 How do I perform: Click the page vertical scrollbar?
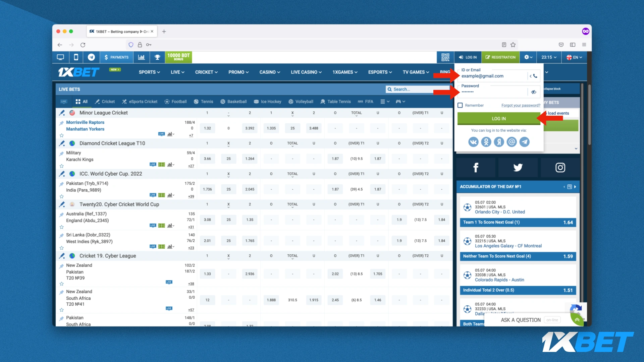589,115
